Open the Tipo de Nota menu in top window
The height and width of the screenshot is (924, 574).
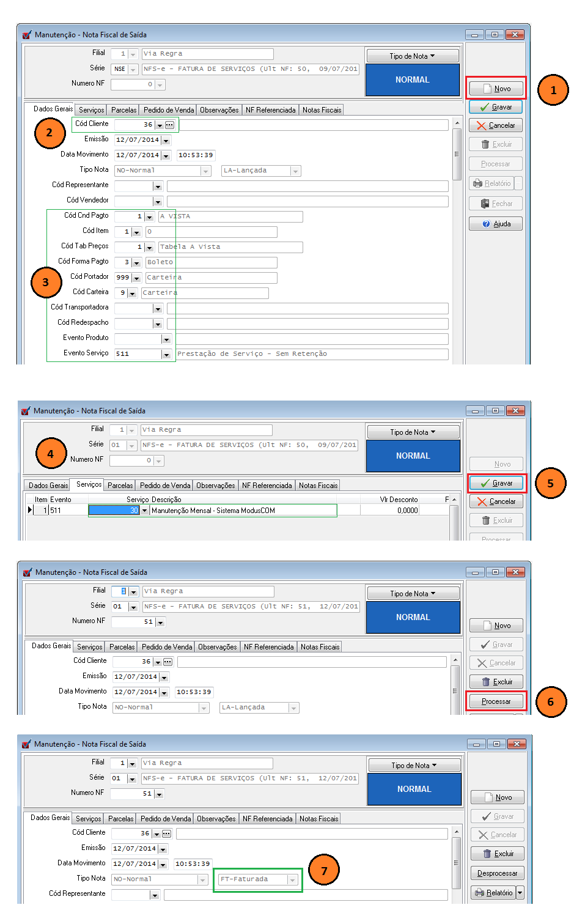click(413, 56)
